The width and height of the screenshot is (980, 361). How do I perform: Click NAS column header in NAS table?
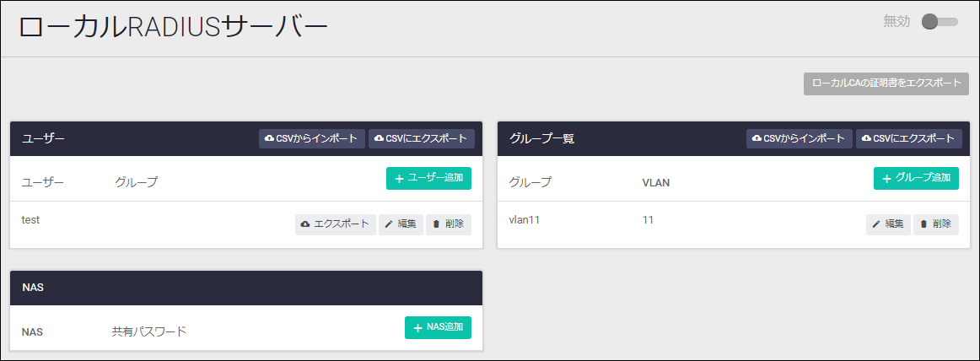(x=32, y=332)
